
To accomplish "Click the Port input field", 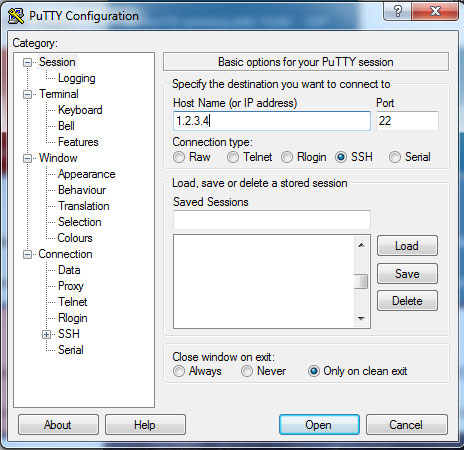I will click(x=407, y=121).
